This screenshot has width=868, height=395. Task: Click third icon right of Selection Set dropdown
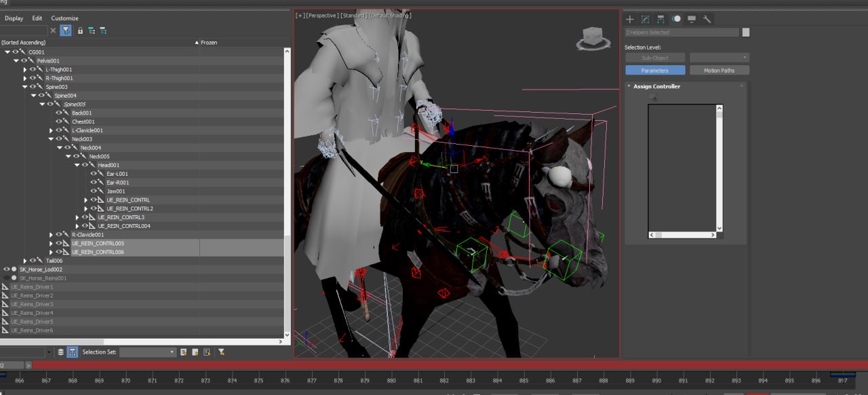tap(206, 352)
